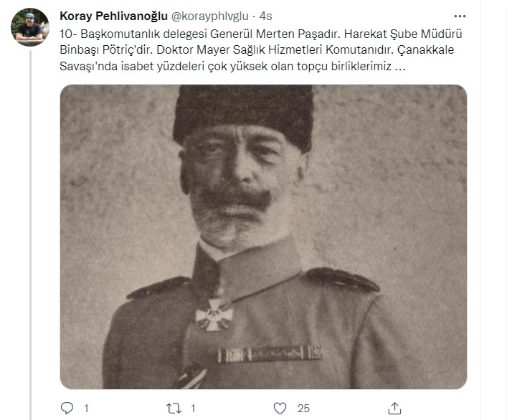Share the tweet via upload icon

point(394,409)
